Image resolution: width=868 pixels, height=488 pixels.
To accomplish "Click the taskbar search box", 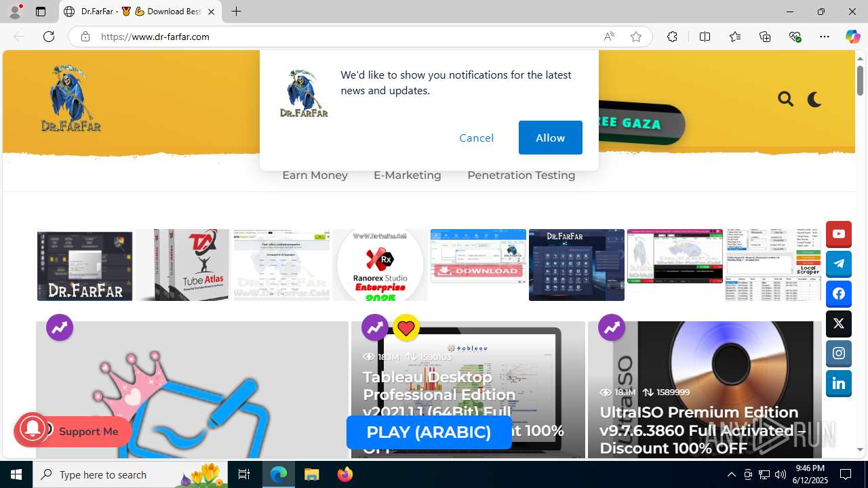I will coord(130,474).
